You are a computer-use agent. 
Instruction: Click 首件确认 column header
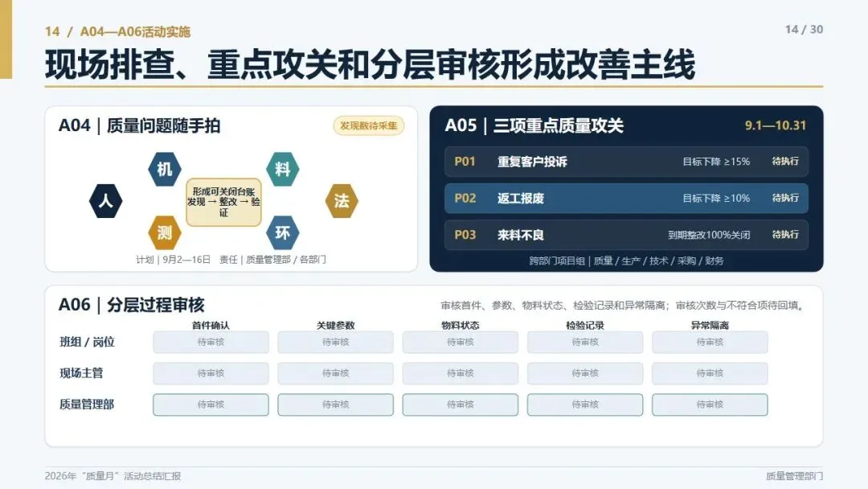coord(211,325)
